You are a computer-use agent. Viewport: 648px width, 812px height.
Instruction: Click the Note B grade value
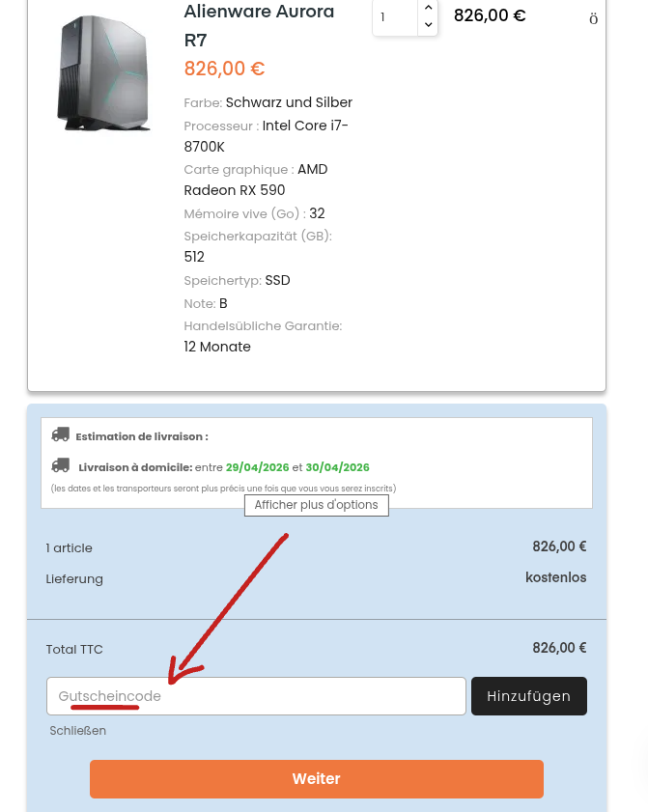223,303
